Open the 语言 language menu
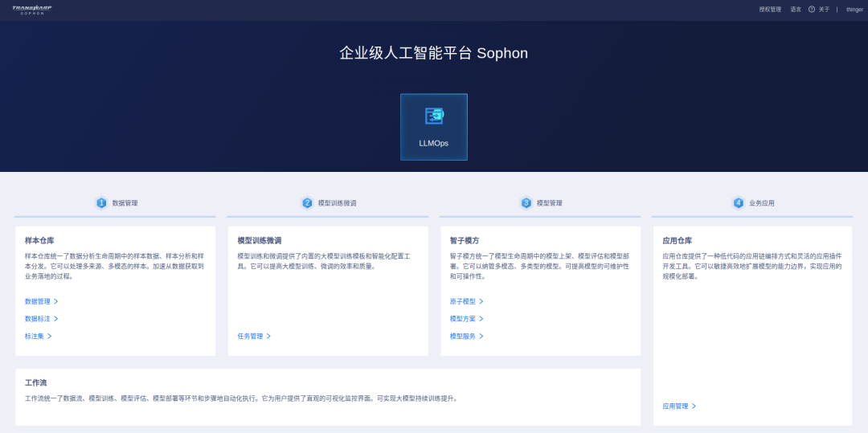 [796, 10]
